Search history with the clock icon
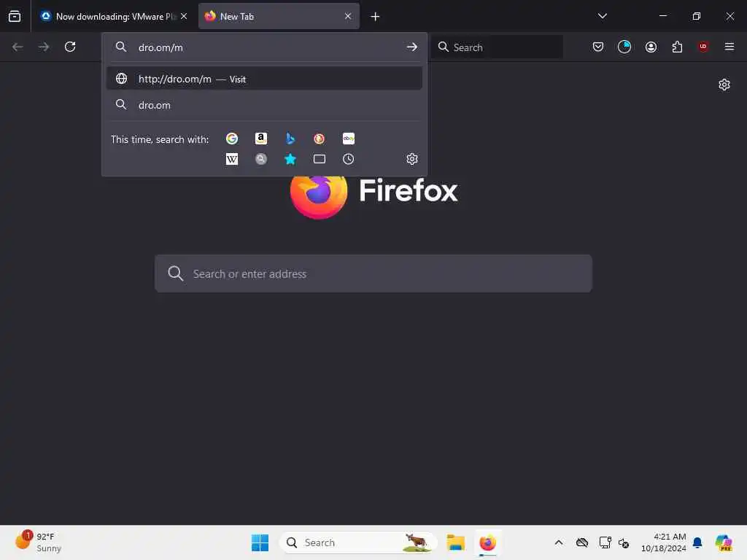 [x=348, y=159]
